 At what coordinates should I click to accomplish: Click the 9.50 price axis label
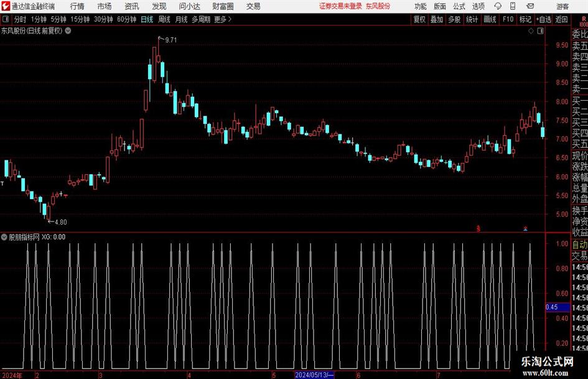(x=562, y=45)
